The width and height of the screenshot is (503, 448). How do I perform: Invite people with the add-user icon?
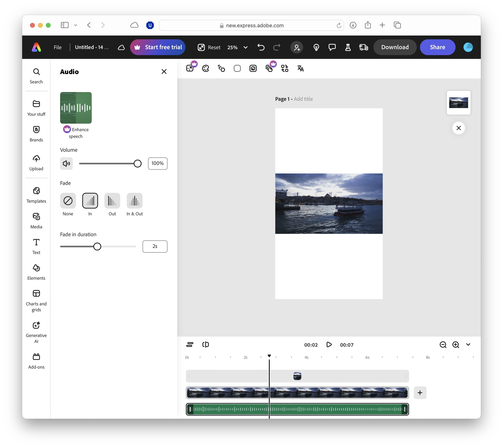(x=297, y=47)
